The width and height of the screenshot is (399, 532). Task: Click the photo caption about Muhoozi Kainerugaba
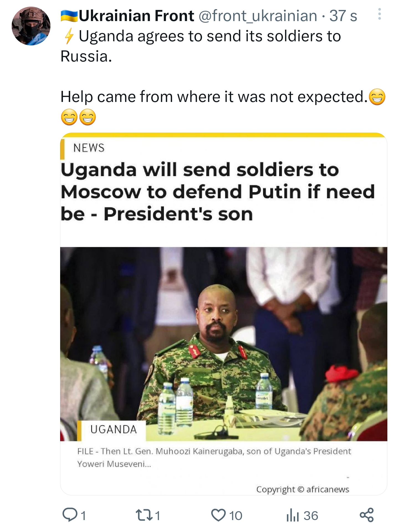214,457
